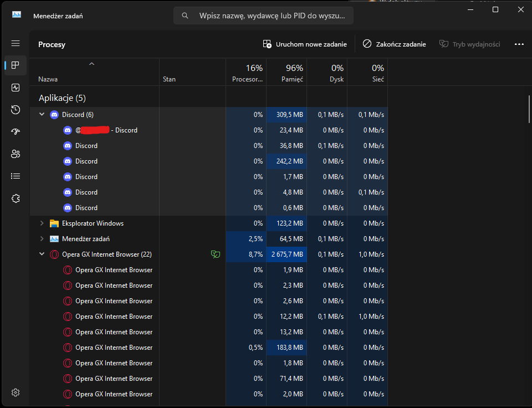
Task: Open the hamburger navigation menu
Action: tap(16, 43)
